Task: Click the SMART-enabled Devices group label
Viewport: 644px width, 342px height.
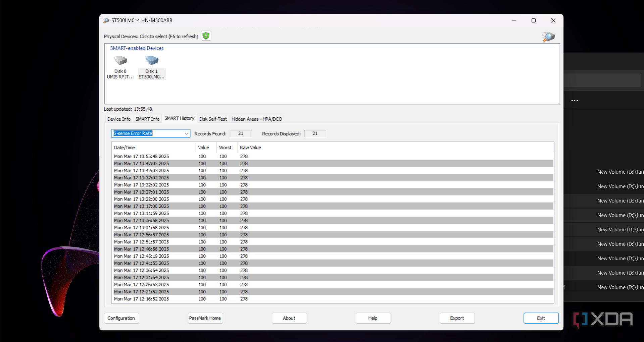Action: pos(137,48)
